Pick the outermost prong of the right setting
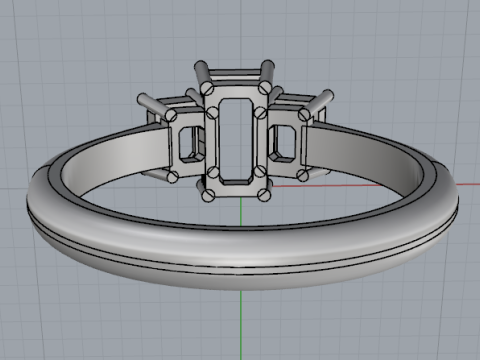Viewport: 480px width, 360px height. [316, 105]
